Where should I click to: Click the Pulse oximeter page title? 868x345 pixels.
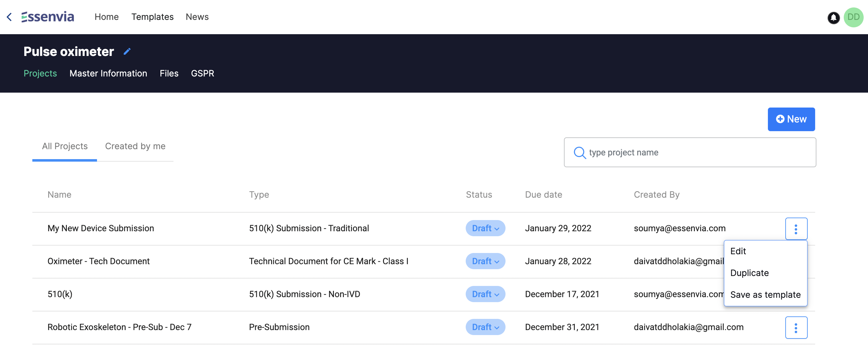click(x=69, y=52)
